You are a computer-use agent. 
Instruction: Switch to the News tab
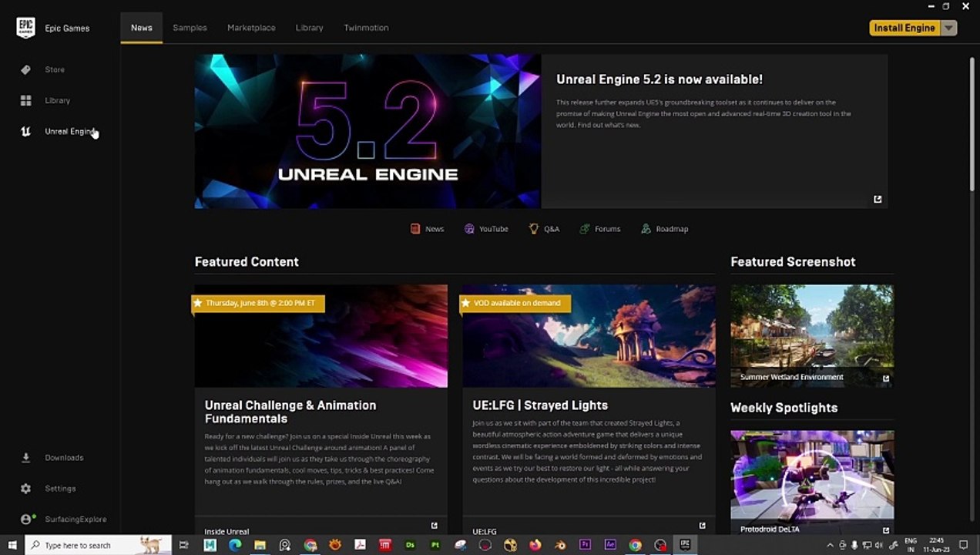tap(142, 28)
